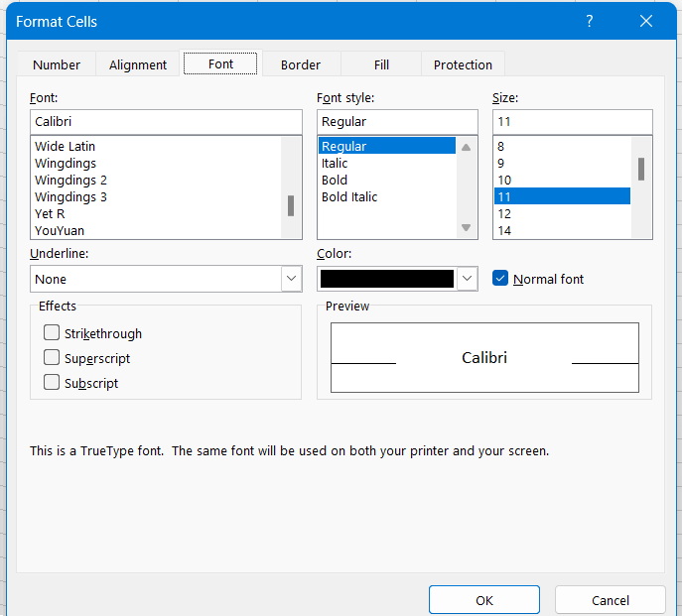This screenshot has height=616, width=682.
Task: Open the Alignment tab
Action: (138, 64)
